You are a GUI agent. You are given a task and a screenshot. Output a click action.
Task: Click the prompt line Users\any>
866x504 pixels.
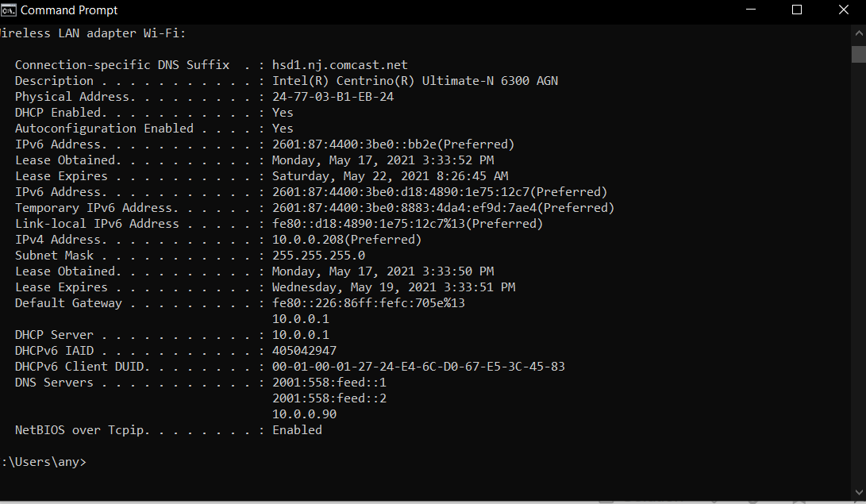tap(44, 462)
